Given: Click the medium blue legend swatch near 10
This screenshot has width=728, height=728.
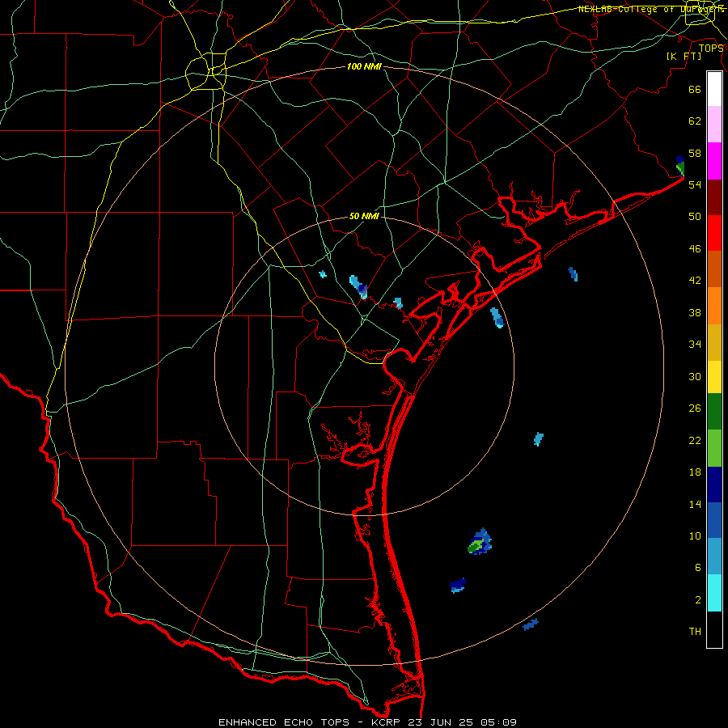Looking at the screenshot, I should click(x=714, y=520).
